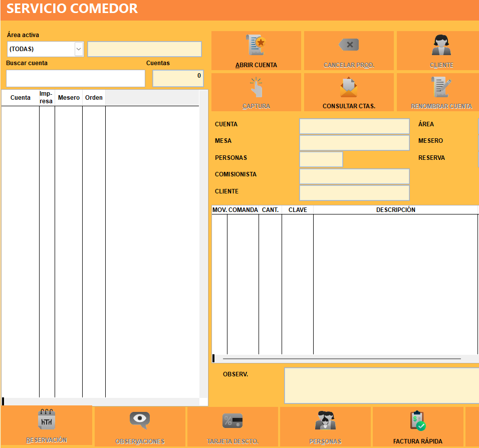Sort by the Mesero column header
The height and width of the screenshot is (448, 479).
(x=69, y=98)
